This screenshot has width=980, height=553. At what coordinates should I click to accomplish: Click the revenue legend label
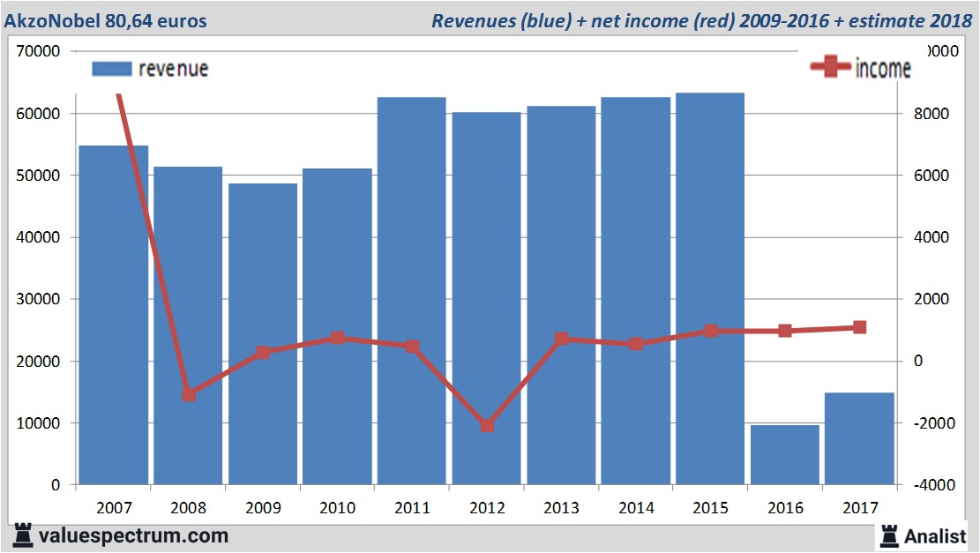173,69
